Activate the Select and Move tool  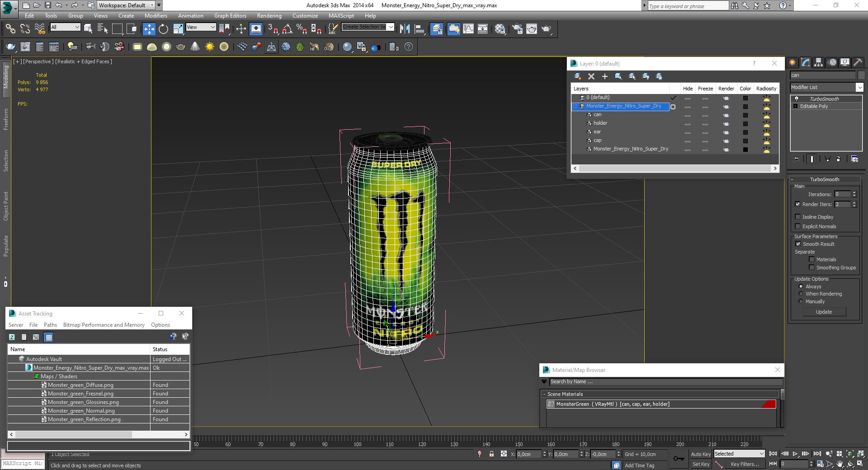click(149, 29)
